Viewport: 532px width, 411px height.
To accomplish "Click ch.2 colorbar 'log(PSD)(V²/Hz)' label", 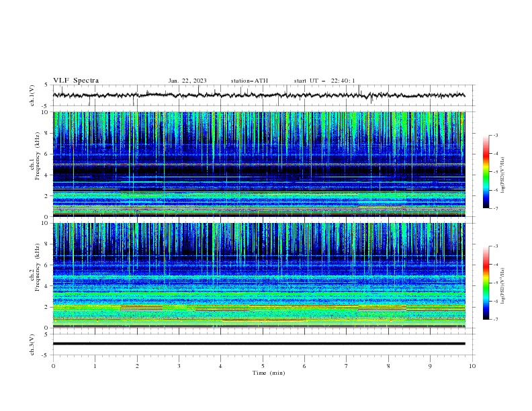I will pos(503,286).
